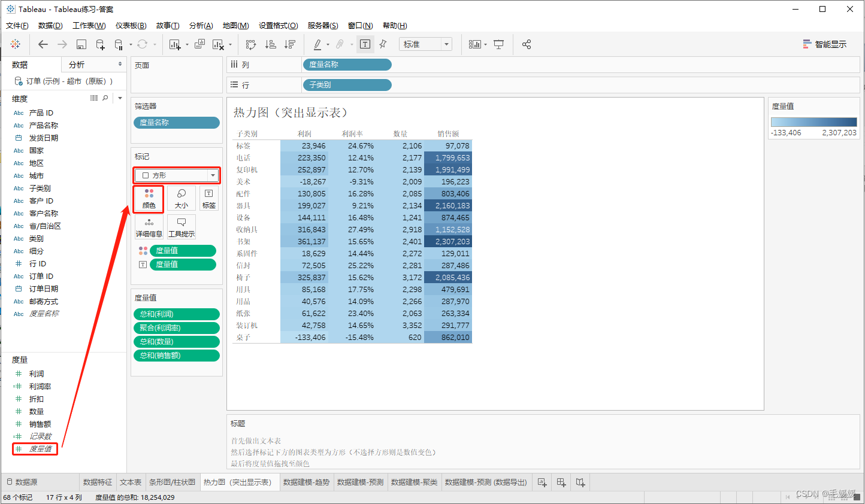Open the new worksheet toolbar dropdown arrow

coord(187,44)
